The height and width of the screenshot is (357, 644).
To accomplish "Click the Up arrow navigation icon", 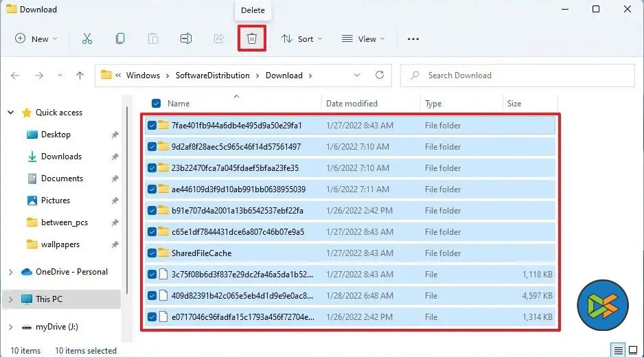I will click(80, 76).
